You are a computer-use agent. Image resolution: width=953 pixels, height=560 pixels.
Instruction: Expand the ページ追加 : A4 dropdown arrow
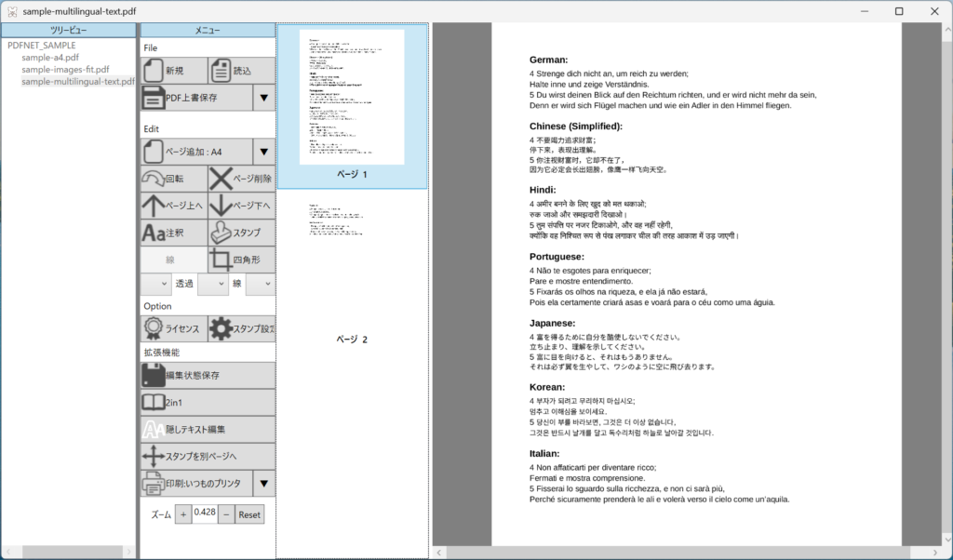[263, 152]
